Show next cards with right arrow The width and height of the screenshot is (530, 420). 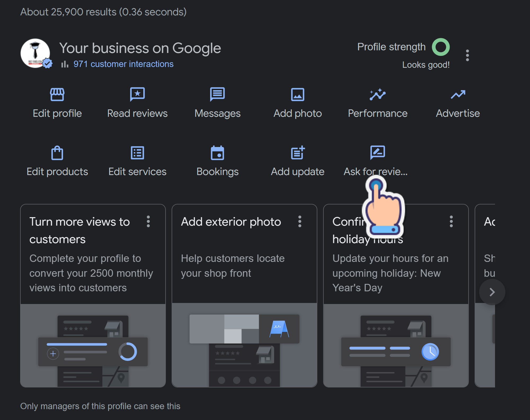(x=492, y=292)
